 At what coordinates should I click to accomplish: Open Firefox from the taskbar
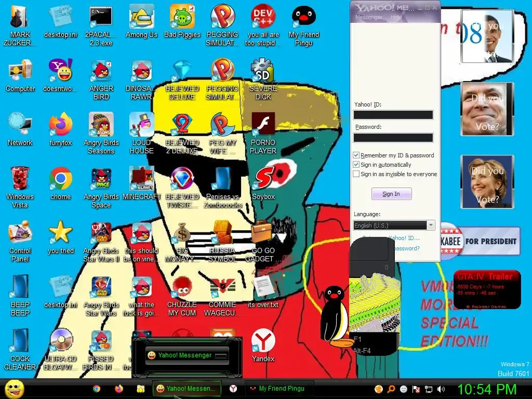(119, 389)
